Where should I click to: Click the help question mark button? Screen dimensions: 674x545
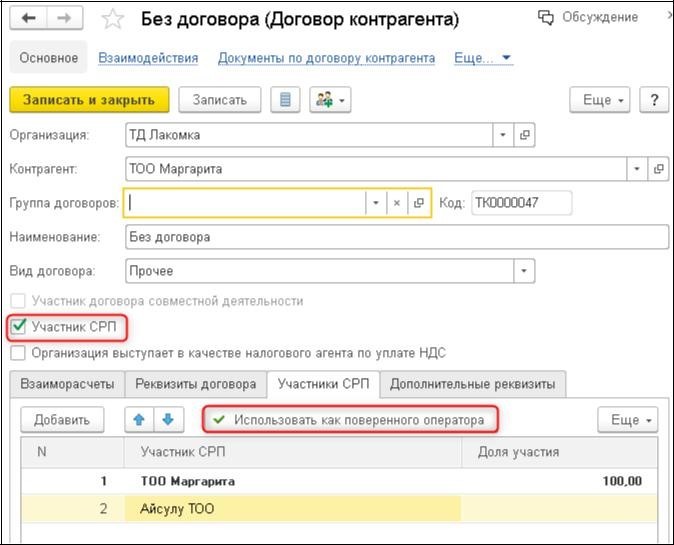tap(653, 100)
